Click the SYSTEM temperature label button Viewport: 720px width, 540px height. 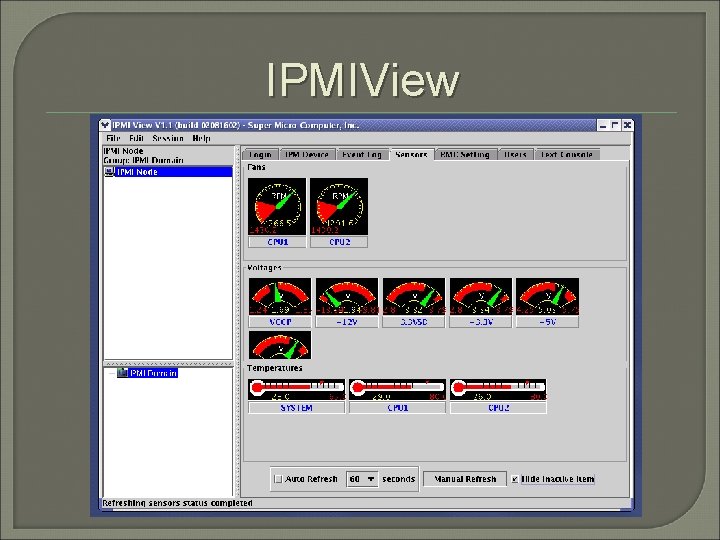pos(297,408)
